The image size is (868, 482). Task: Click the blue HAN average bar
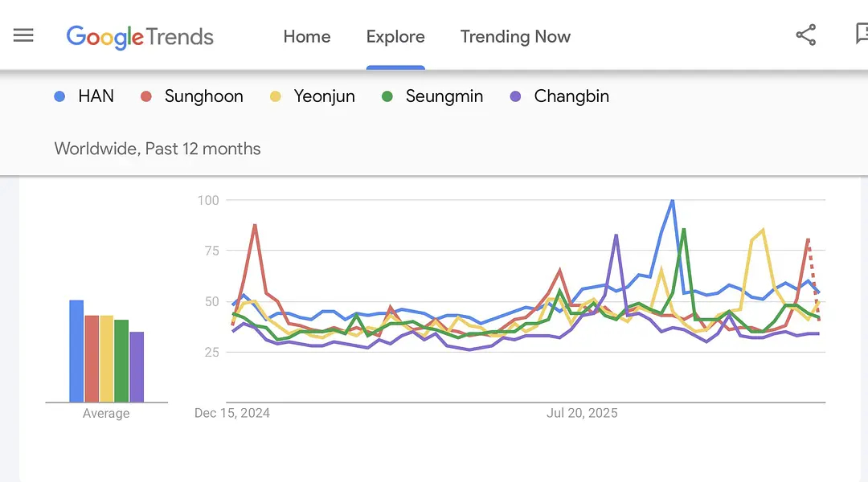[76, 351]
